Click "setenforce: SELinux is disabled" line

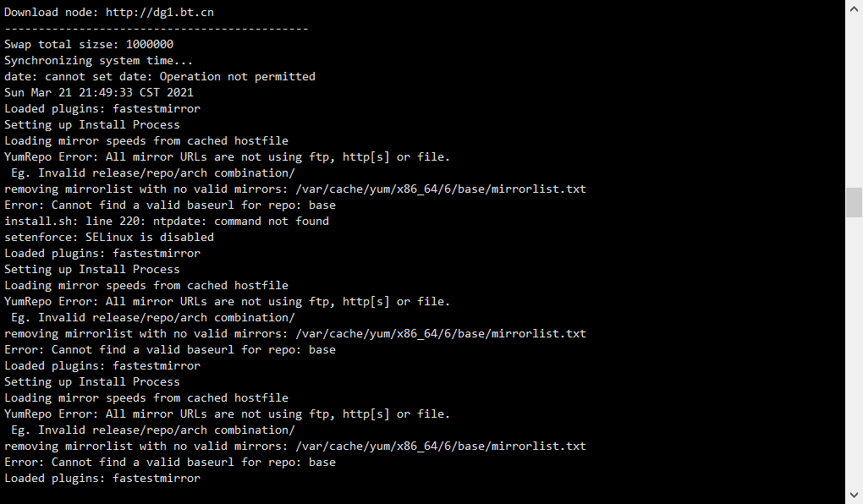(108, 237)
